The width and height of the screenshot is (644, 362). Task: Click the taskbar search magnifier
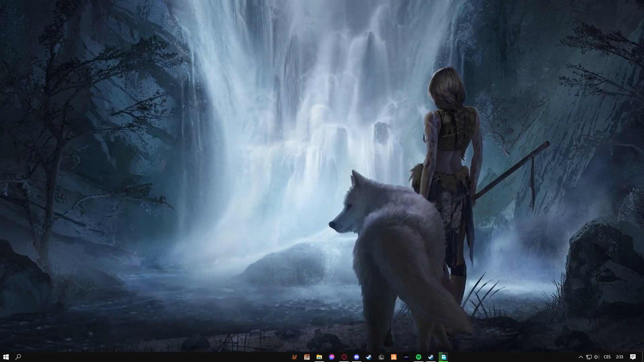(x=18, y=357)
